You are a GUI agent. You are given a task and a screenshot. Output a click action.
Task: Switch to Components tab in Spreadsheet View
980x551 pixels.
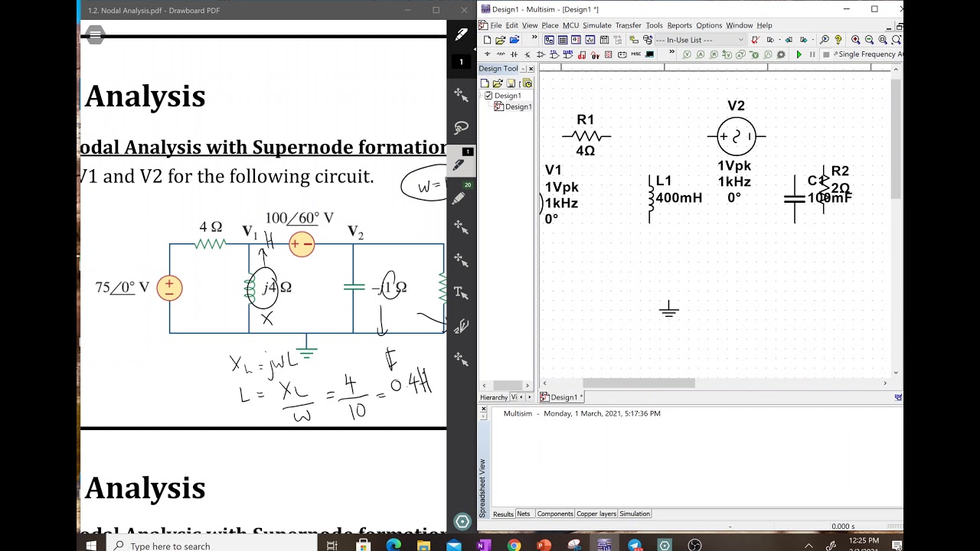tap(555, 514)
